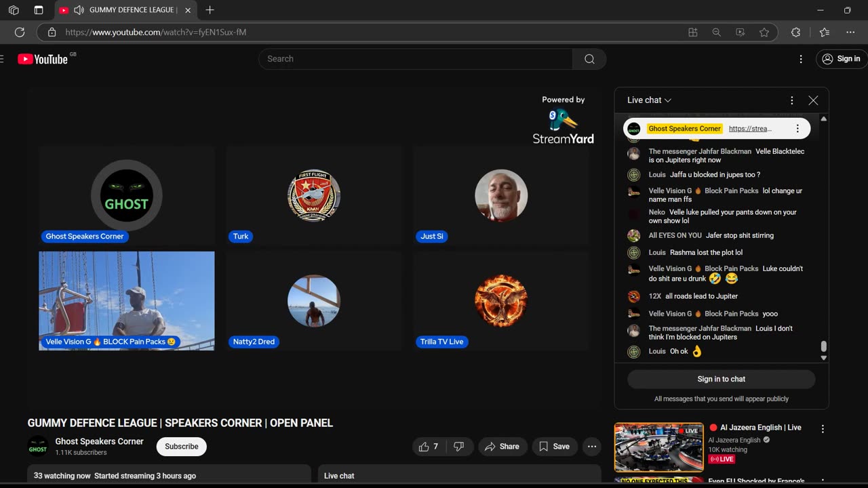
Task: Like the video with thumbs up
Action: [429, 447]
